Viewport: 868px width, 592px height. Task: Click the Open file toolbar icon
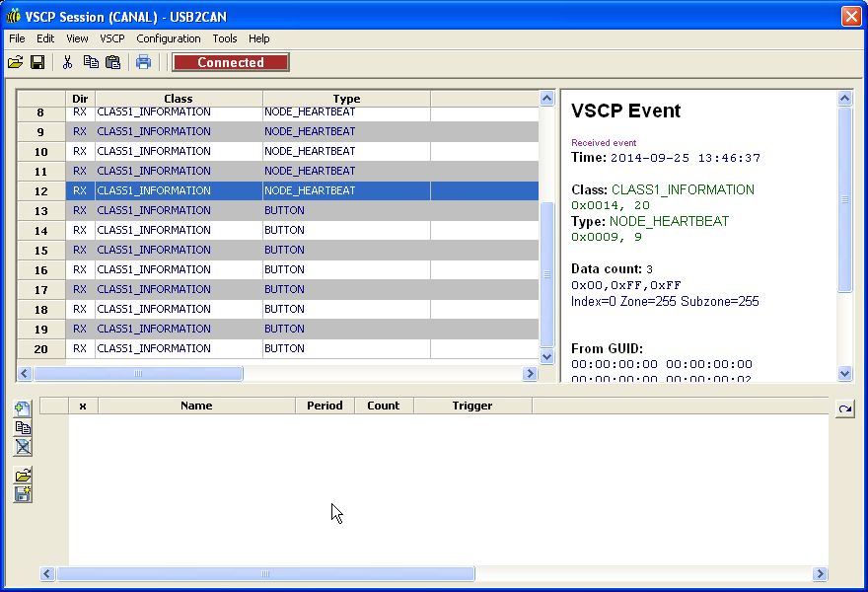[15, 62]
